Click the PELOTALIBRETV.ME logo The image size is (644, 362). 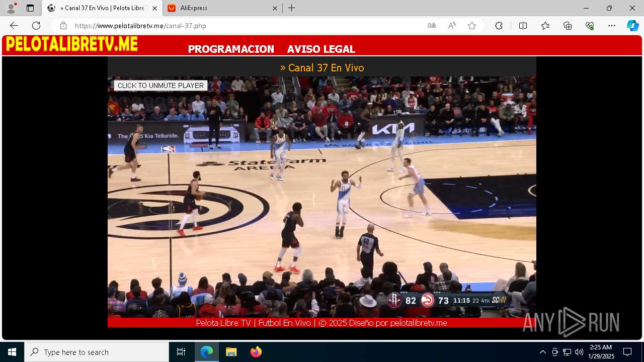[x=72, y=44]
